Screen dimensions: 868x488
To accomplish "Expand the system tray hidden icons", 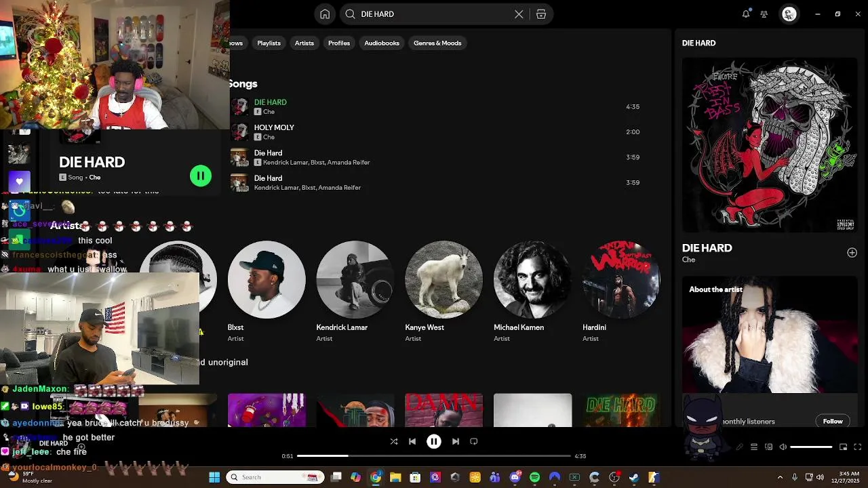I will click(780, 477).
